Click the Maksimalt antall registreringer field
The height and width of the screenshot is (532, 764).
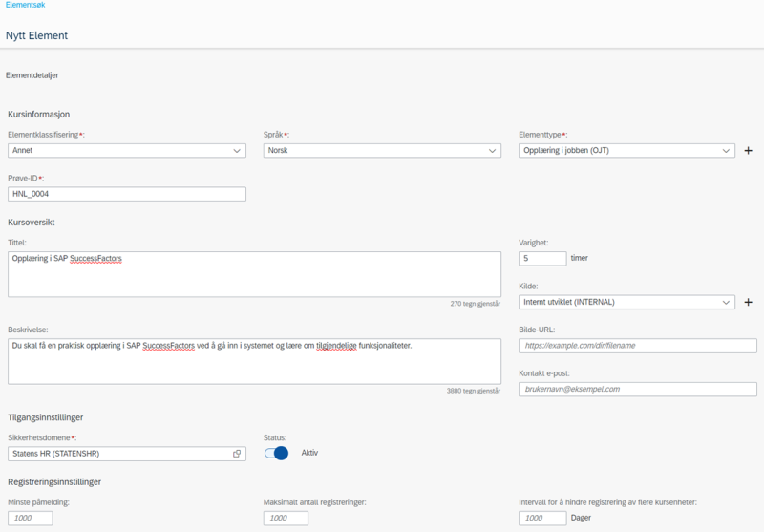[x=286, y=518]
